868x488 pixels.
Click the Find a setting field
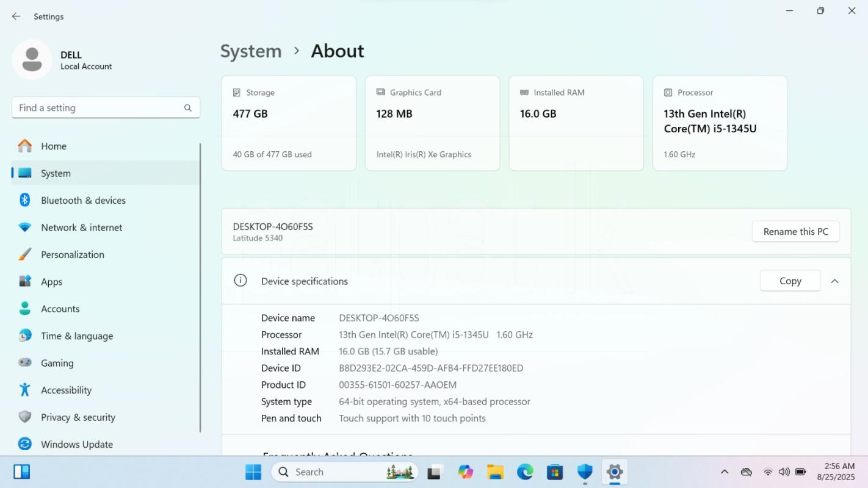tap(98, 108)
